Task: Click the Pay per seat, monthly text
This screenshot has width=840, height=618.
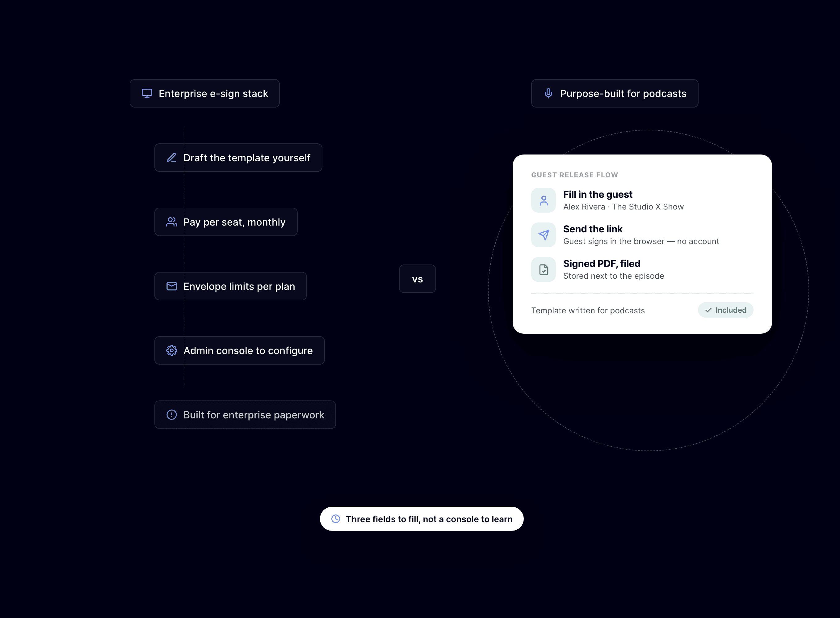Action: 234,222
